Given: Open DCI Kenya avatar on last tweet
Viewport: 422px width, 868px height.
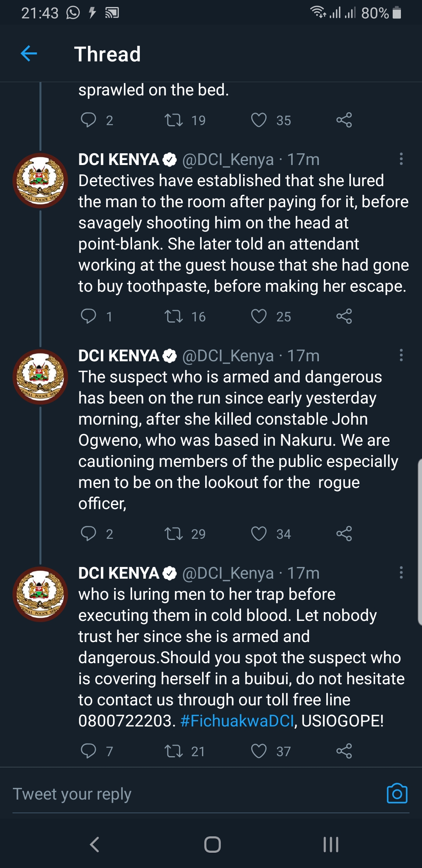Looking at the screenshot, I should coord(40,594).
